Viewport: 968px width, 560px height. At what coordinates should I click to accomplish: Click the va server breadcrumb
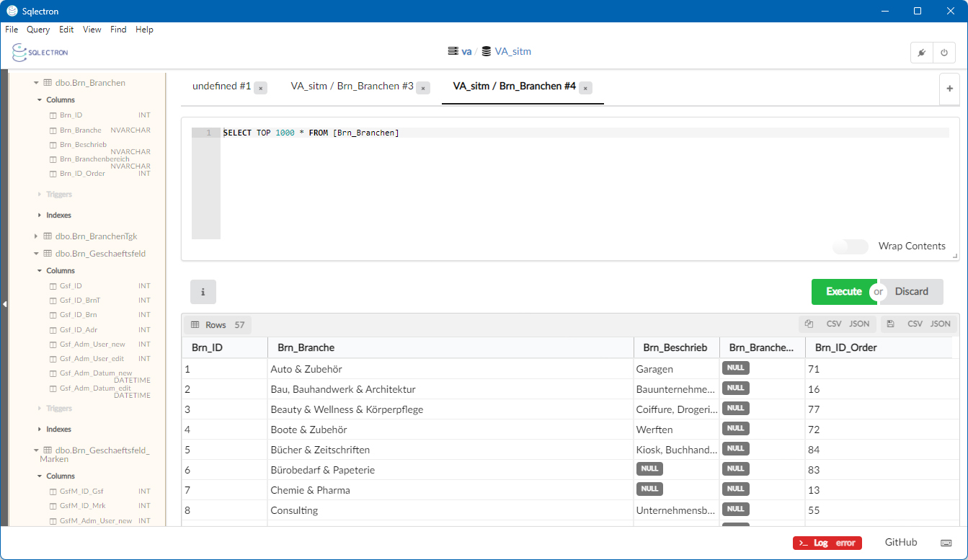pyautogui.click(x=466, y=52)
